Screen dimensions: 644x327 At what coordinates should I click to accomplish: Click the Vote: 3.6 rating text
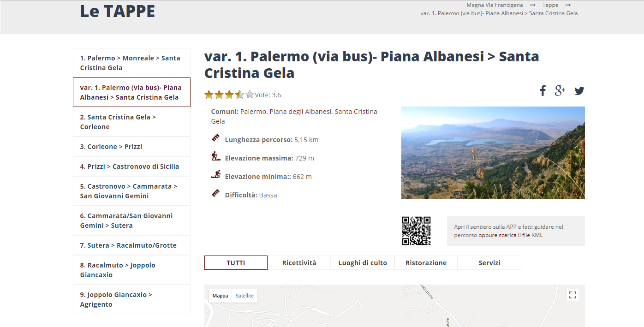point(268,95)
